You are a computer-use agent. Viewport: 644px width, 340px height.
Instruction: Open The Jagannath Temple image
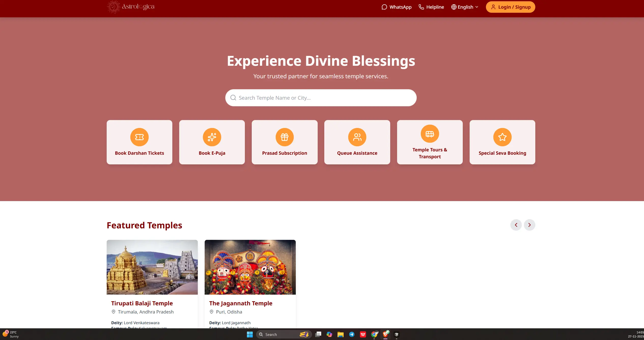point(250,267)
